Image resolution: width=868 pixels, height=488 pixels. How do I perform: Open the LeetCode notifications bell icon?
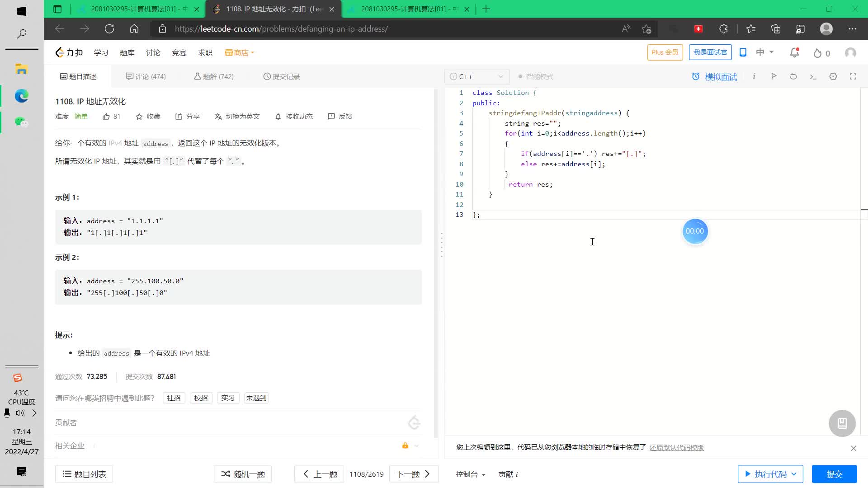pos(793,52)
